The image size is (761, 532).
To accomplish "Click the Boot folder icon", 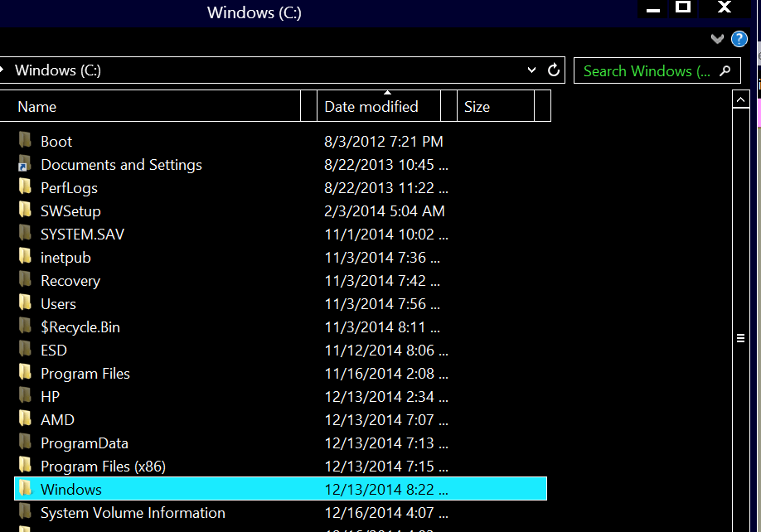I will click(25, 141).
